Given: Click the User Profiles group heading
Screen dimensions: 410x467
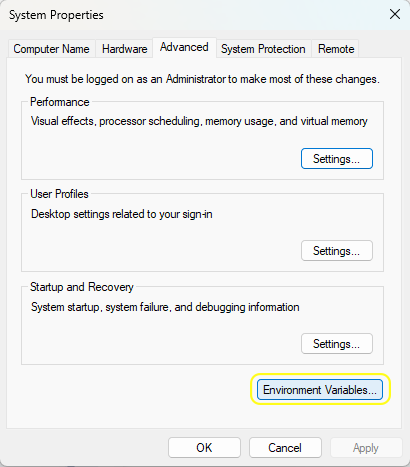Looking at the screenshot, I should click(x=59, y=194).
